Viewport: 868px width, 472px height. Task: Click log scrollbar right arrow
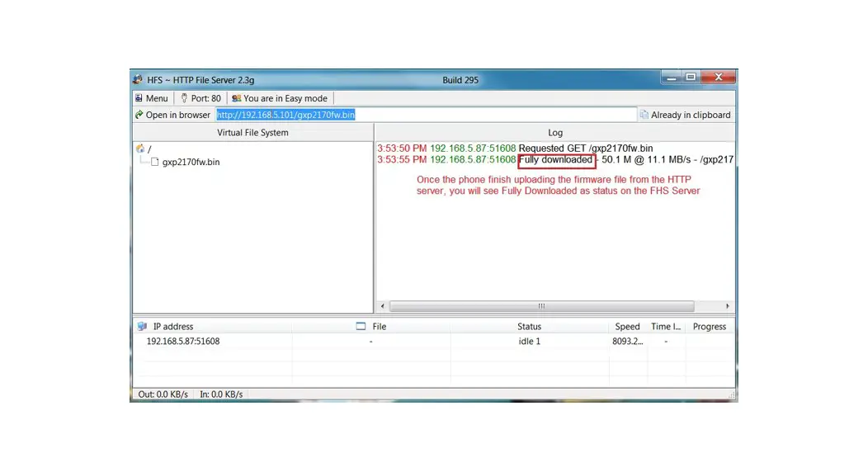click(728, 306)
